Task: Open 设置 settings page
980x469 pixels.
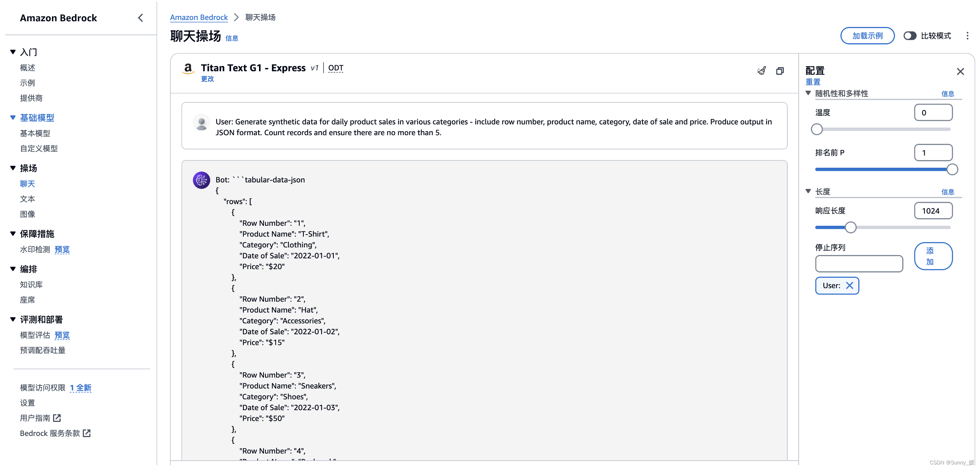Action: click(x=27, y=403)
